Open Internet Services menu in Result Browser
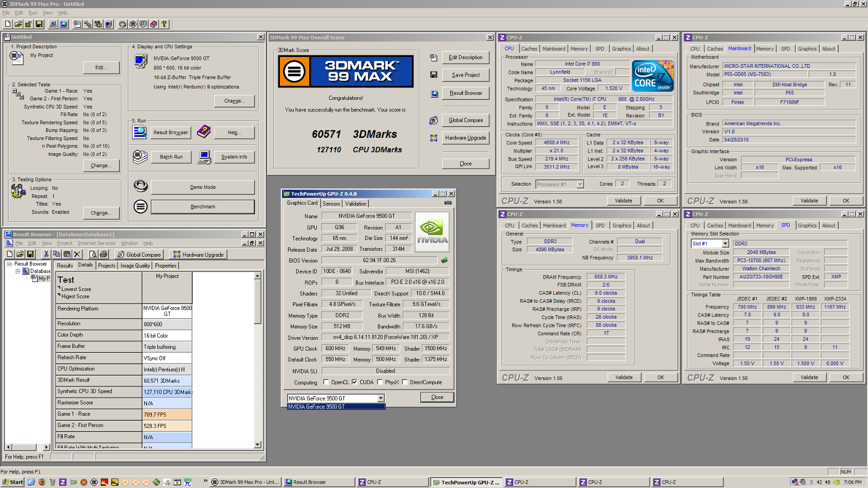 click(97, 243)
